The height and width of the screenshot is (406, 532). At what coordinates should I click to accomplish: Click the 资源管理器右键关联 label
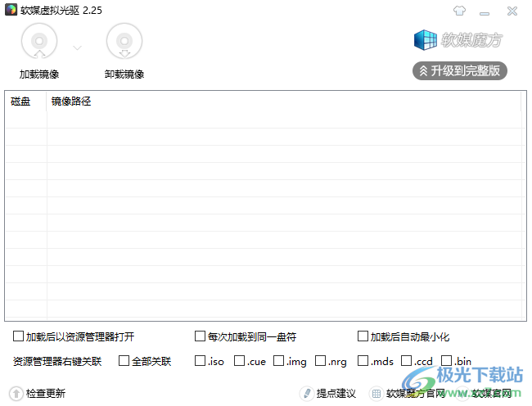(x=57, y=361)
